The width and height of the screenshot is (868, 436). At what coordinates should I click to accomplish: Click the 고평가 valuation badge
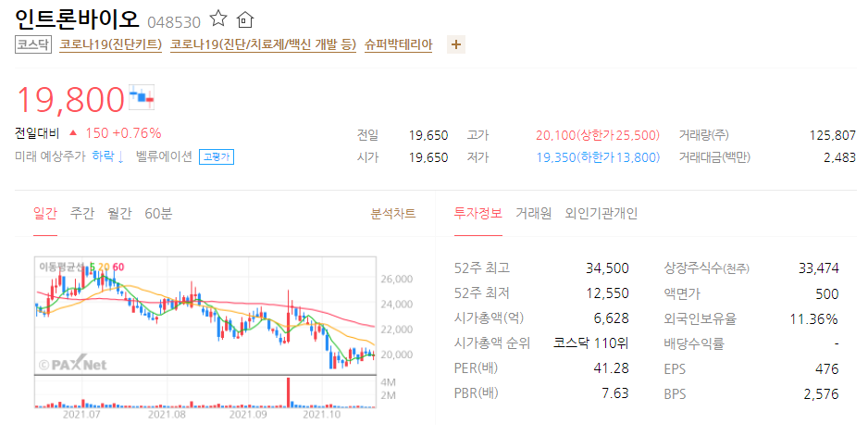tap(217, 157)
